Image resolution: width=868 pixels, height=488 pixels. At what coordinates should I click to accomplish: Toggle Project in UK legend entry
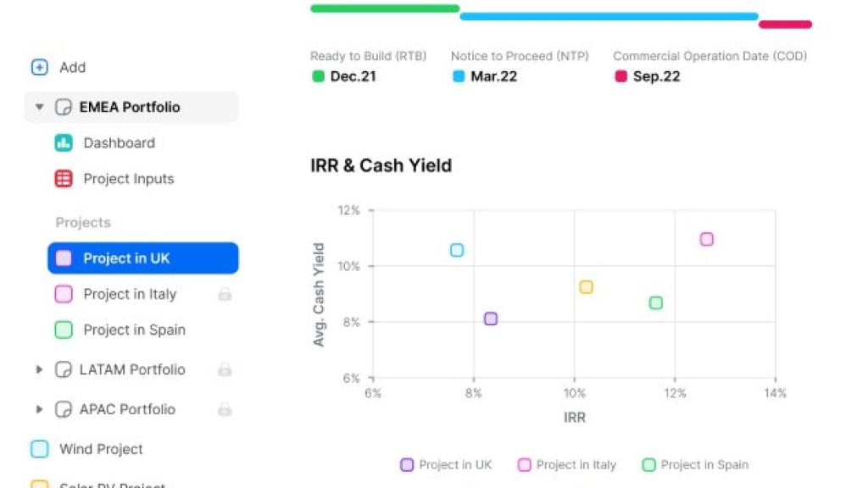tap(446, 464)
